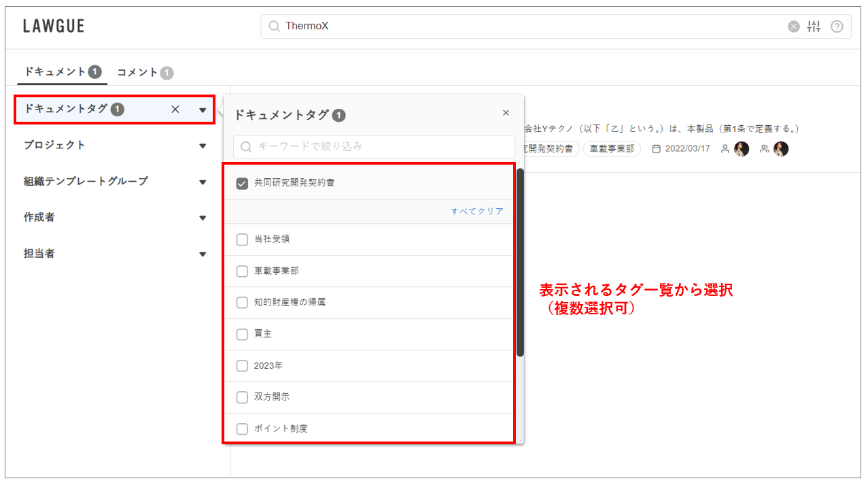Clear the ThermoX search text

(793, 27)
